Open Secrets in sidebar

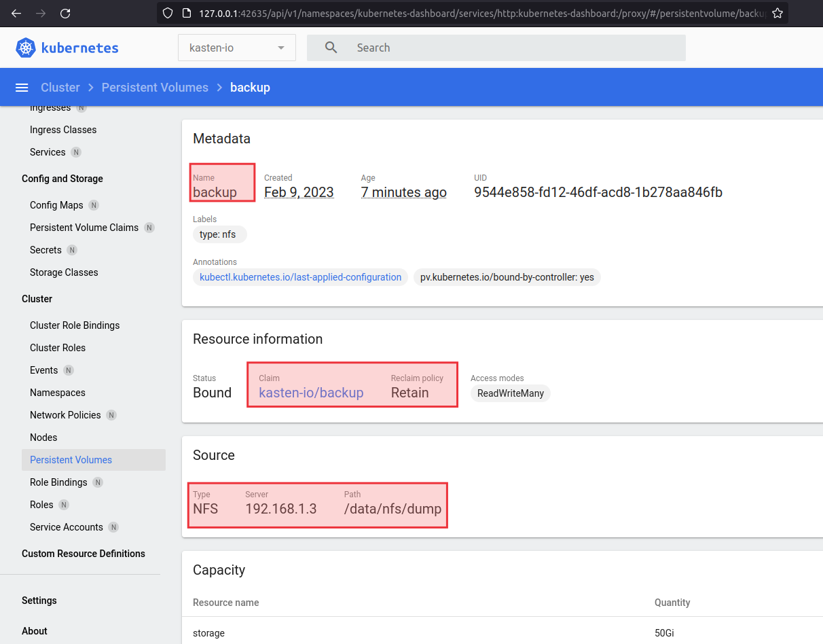pos(45,250)
